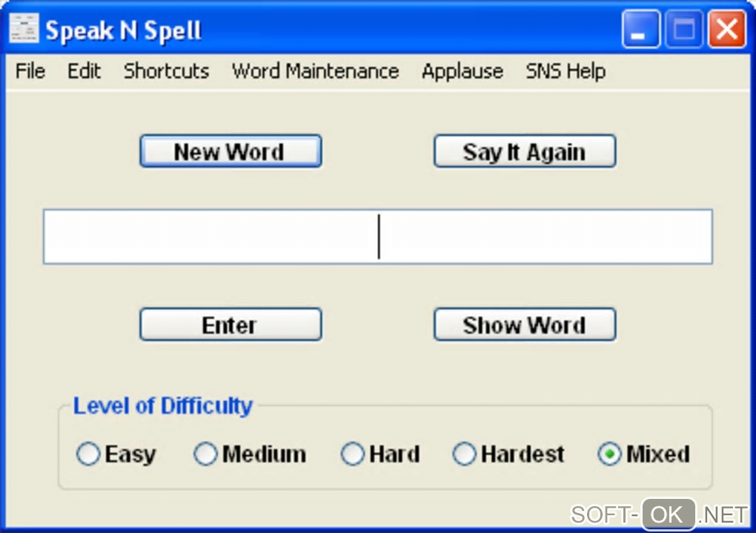The width and height of the screenshot is (756, 533).
Task: Minimize the Speak N Spell window
Action: pyautogui.click(x=640, y=30)
